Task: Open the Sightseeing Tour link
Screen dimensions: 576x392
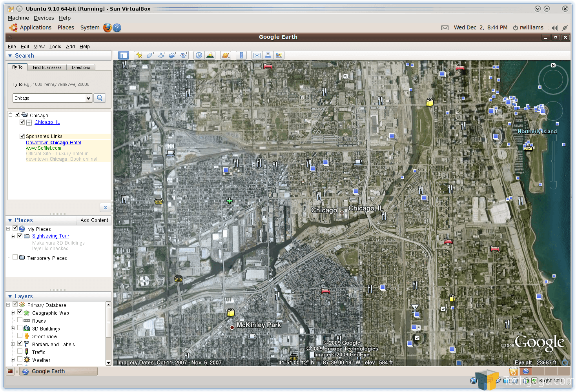Action: [51, 236]
